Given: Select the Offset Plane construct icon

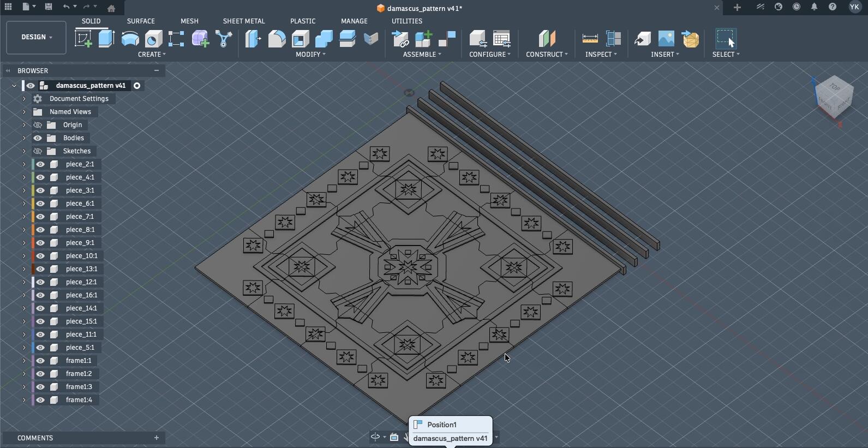Looking at the screenshot, I should tap(547, 39).
